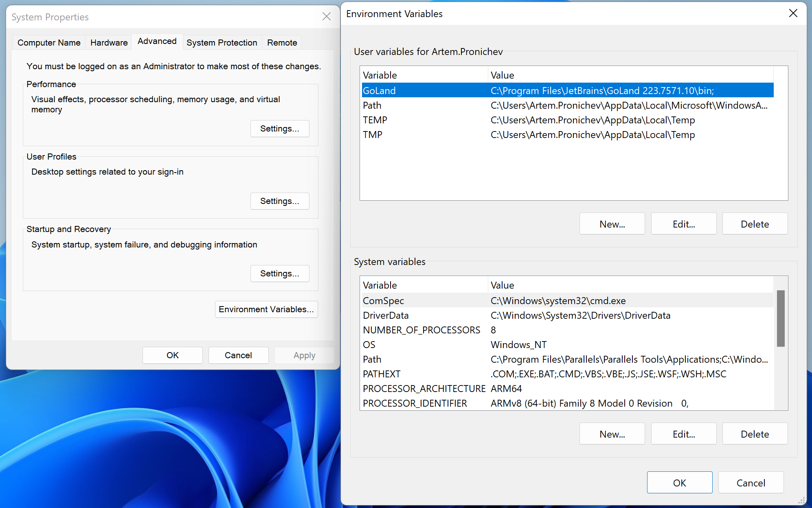Switch to the Hardware tab
The width and height of the screenshot is (812, 508).
click(108, 42)
